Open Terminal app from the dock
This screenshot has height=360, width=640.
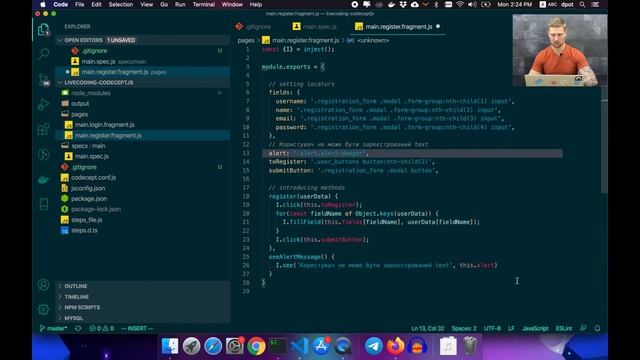(x=278, y=346)
